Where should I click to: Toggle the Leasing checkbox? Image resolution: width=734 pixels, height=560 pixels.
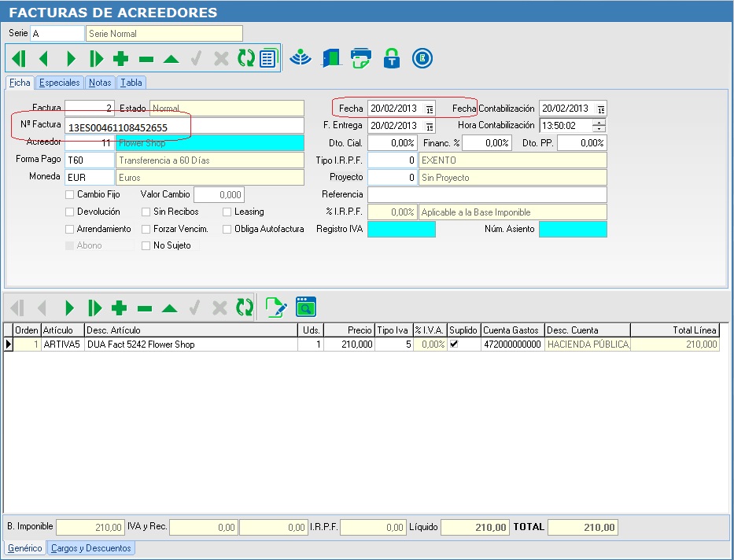(227, 212)
